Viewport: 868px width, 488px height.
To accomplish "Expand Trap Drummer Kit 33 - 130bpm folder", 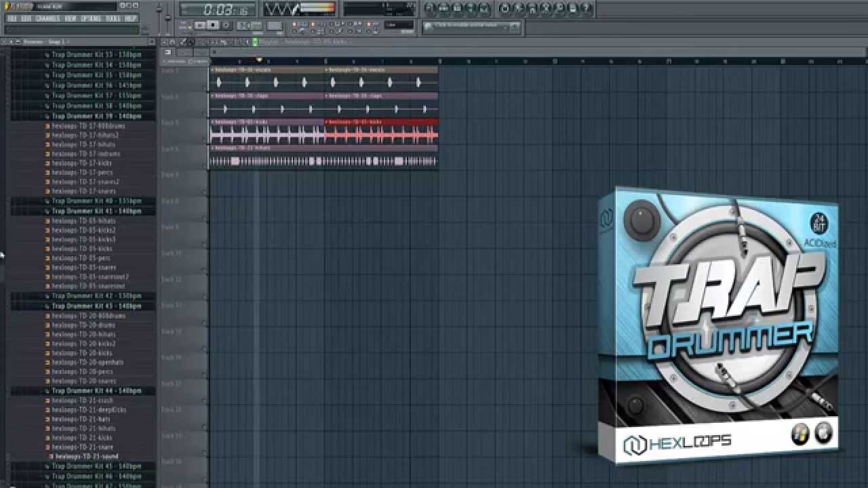I will [x=97, y=55].
